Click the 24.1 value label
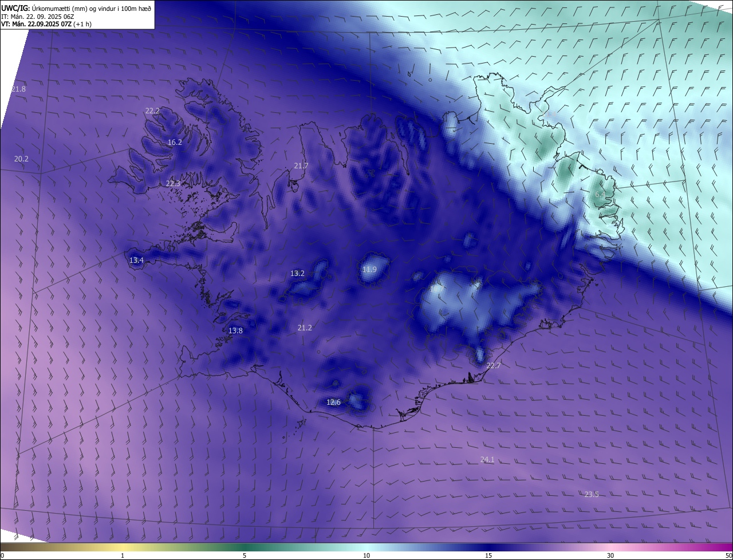The width and height of the screenshot is (733, 560). [487, 460]
